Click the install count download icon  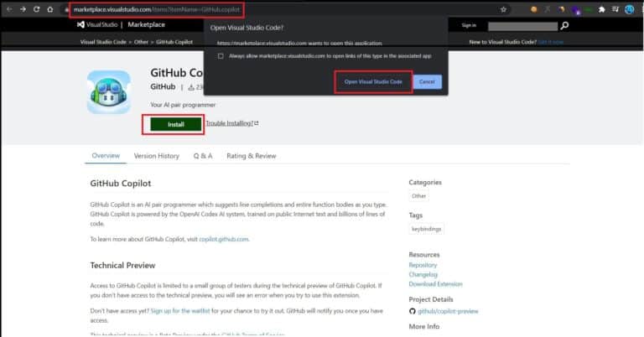(x=191, y=87)
